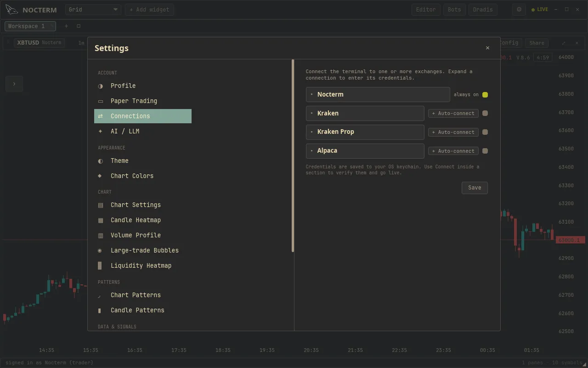
Task: Click the Theme half-circle icon
Action: [x=101, y=161]
